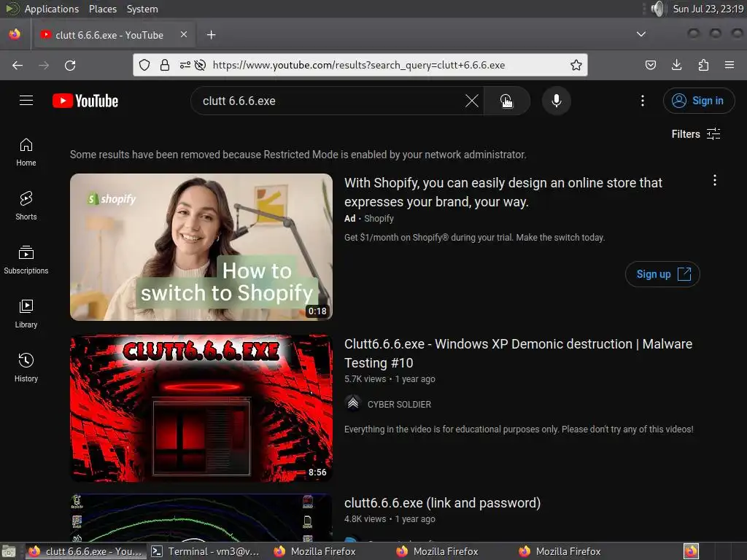Click the search magnifier button
The image size is (747, 560).
point(506,101)
